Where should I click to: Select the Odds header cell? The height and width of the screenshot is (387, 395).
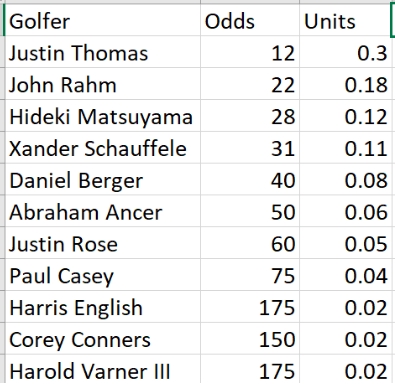coord(250,20)
